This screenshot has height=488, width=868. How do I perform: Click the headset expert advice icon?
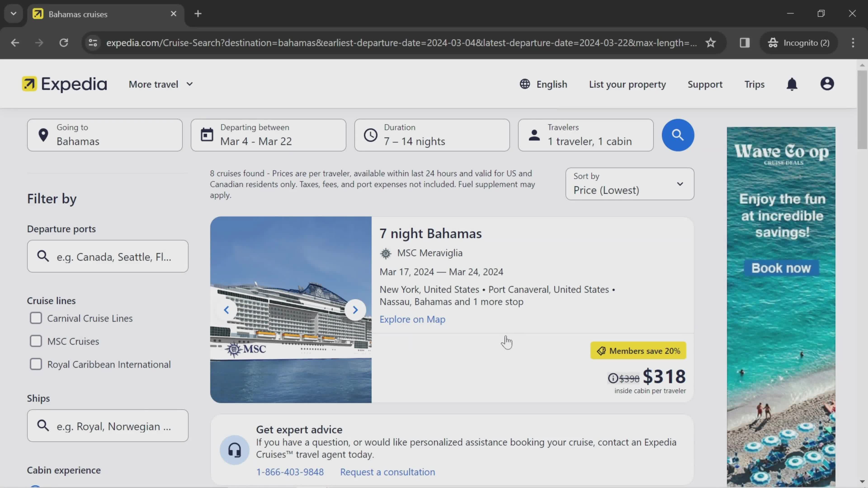tap(235, 450)
